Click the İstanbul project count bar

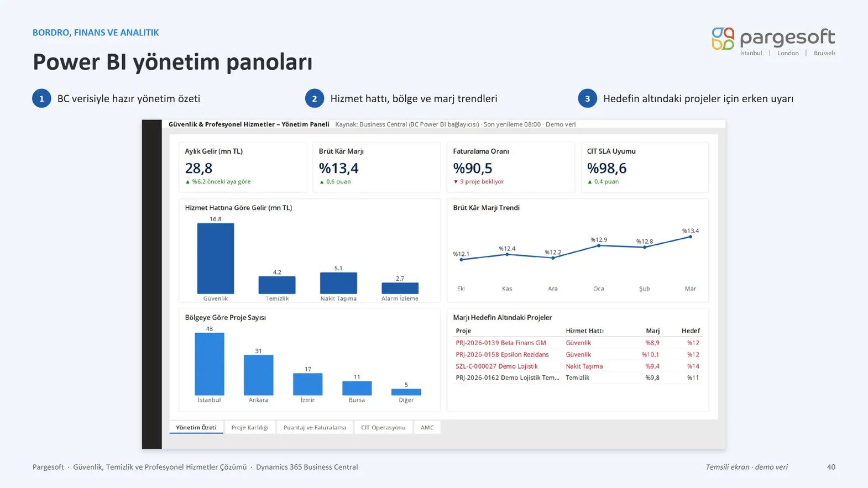(x=210, y=364)
